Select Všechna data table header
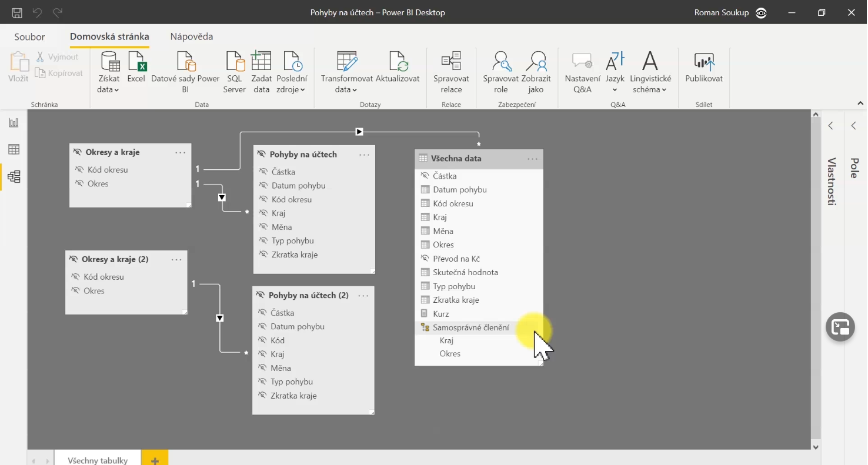This screenshot has height=465, width=868. tap(479, 159)
